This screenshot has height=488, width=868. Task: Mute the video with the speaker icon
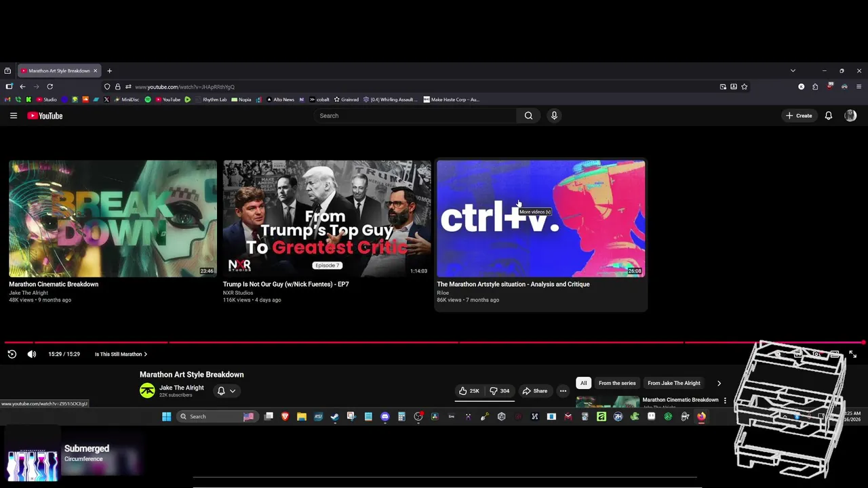(31, 354)
